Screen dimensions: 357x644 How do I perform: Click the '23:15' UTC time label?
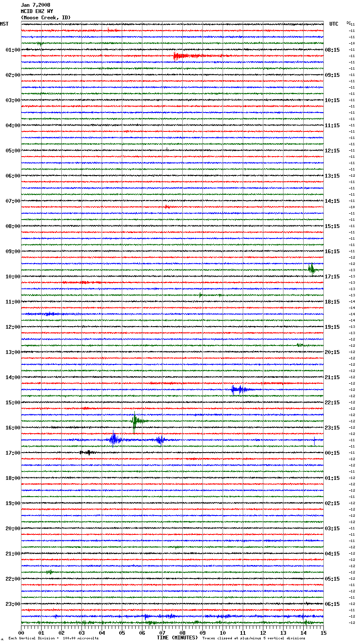click(332, 428)
